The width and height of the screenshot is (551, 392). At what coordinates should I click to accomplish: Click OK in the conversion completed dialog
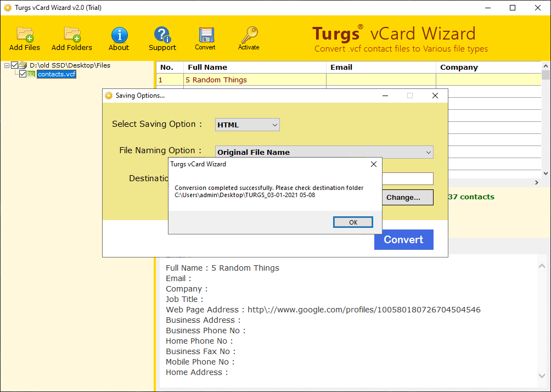tap(353, 222)
